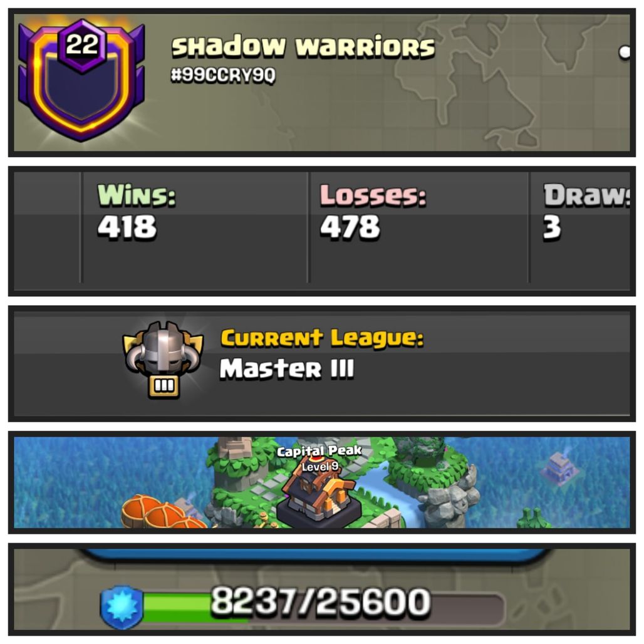Tap the league III rank plate
This screenshot has height=644, width=644.
point(164,386)
